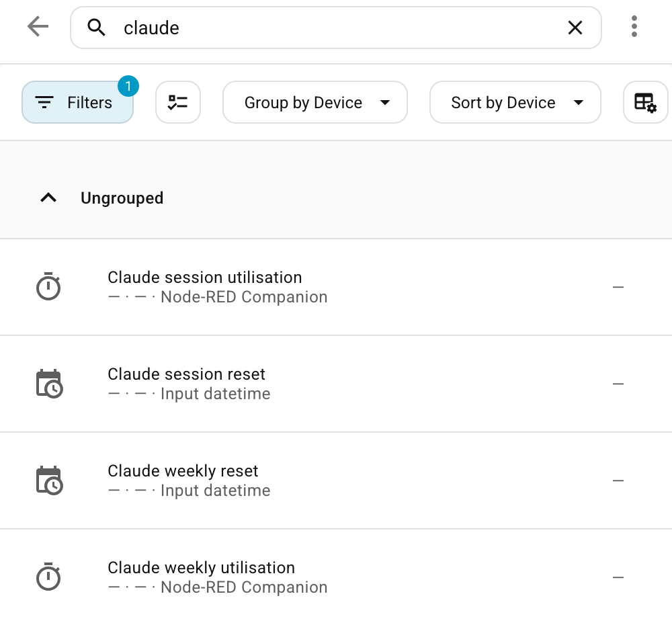Click Input datetime under Claude weekly reset
The height and width of the screenshot is (629, 672).
tap(215, 491)
